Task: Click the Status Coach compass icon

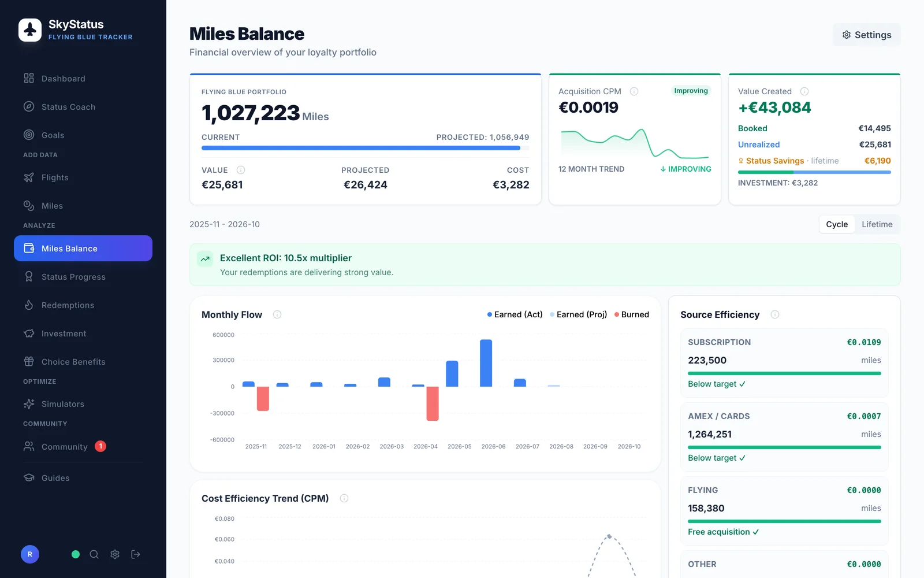Action: point(29,106)
